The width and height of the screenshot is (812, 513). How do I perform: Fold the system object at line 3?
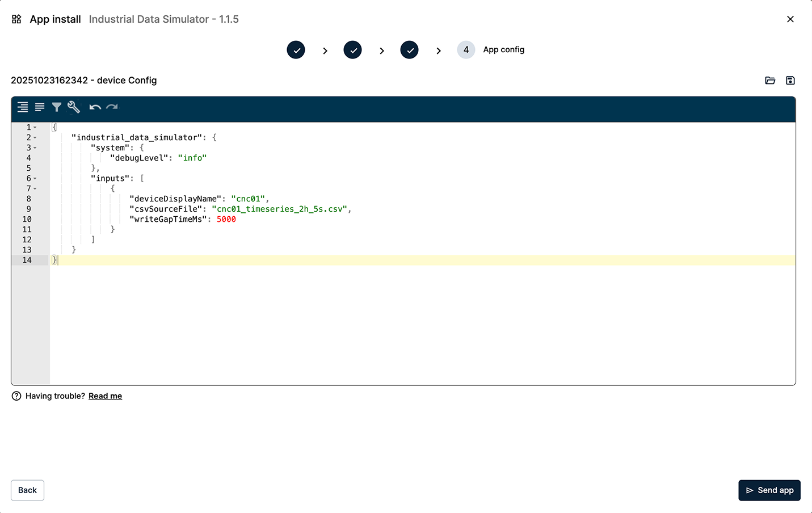[x=35, y=148]
